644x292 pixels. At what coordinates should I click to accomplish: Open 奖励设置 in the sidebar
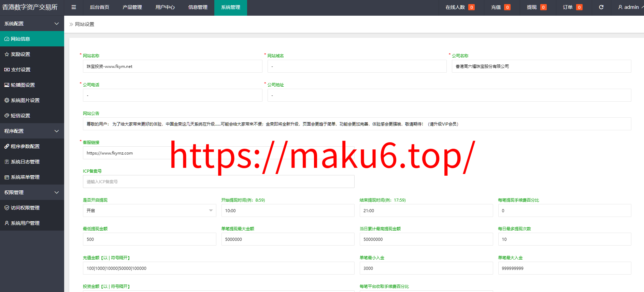[32, 54]
